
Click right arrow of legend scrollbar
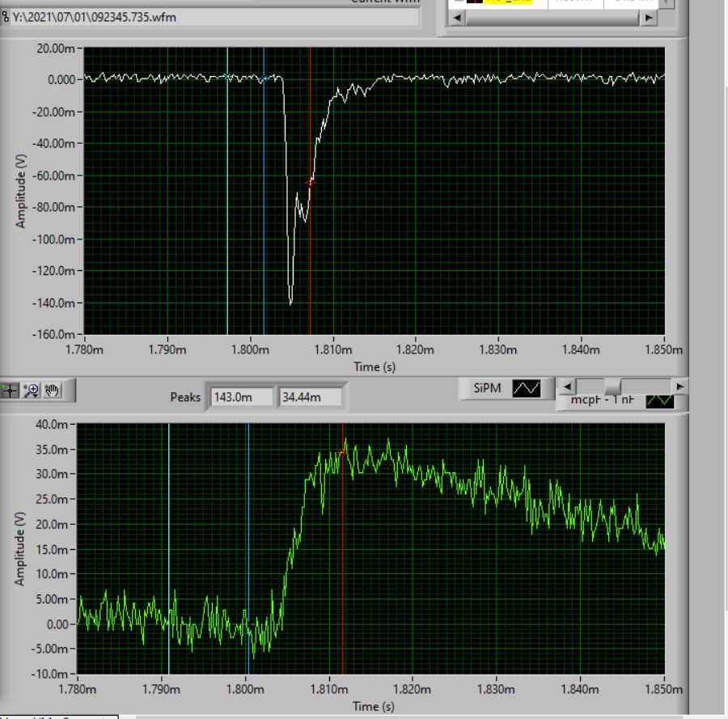tap(680, 387)
